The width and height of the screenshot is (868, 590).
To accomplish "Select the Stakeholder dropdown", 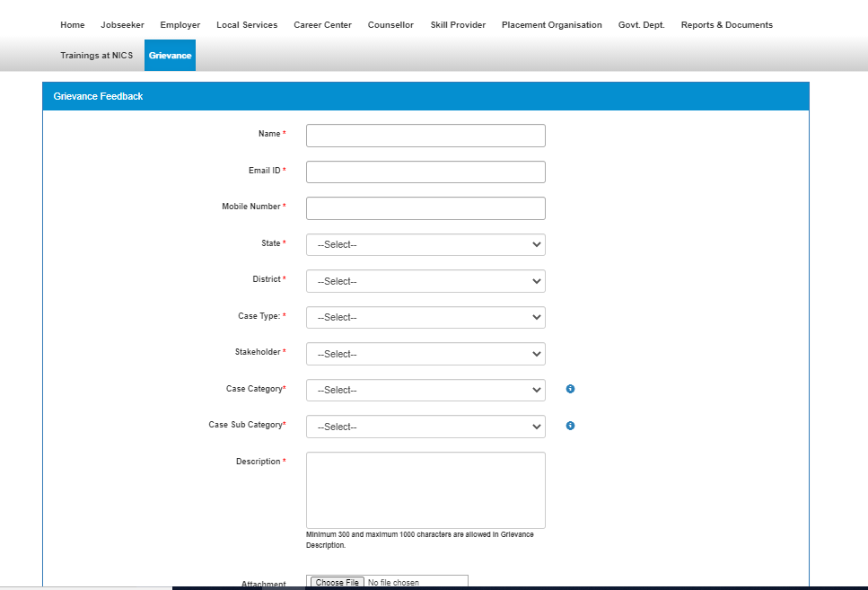I will click(425, 354).
